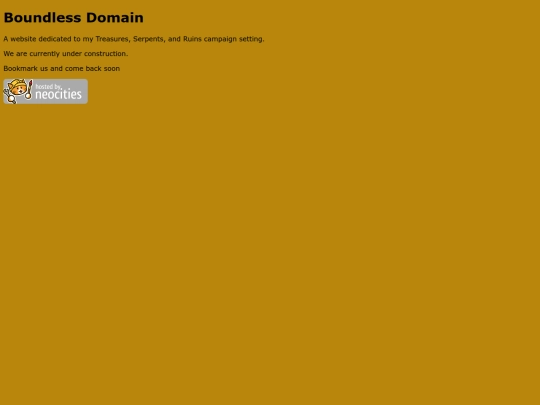Click the line 'Bookmark us and come back soon'
Image resolution: width=540 pixels, height=405 pixels.
62,69
